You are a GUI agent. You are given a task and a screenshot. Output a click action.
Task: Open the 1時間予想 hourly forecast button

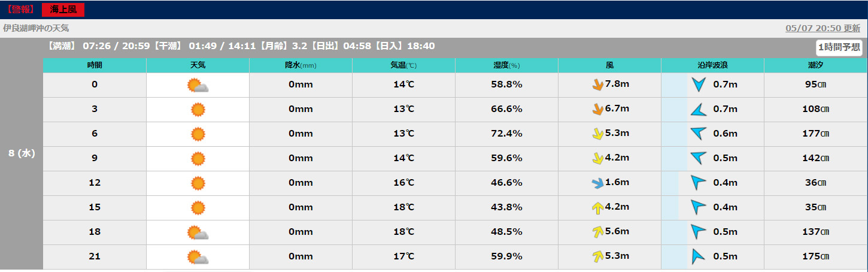(839, 48)
